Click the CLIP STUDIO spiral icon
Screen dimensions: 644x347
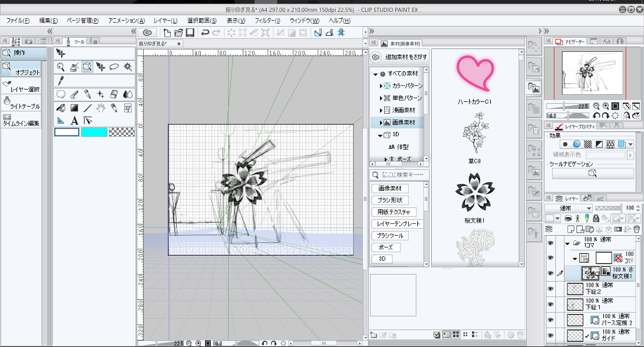[147, 33]
